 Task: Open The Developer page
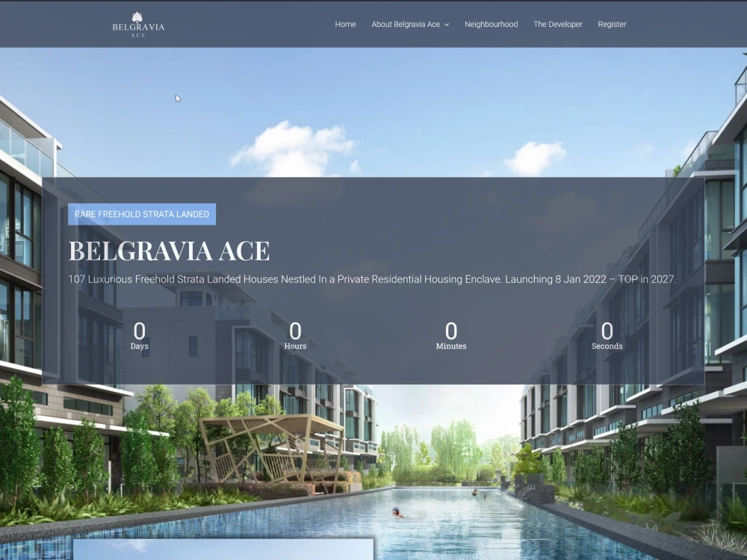click(558, 25)
